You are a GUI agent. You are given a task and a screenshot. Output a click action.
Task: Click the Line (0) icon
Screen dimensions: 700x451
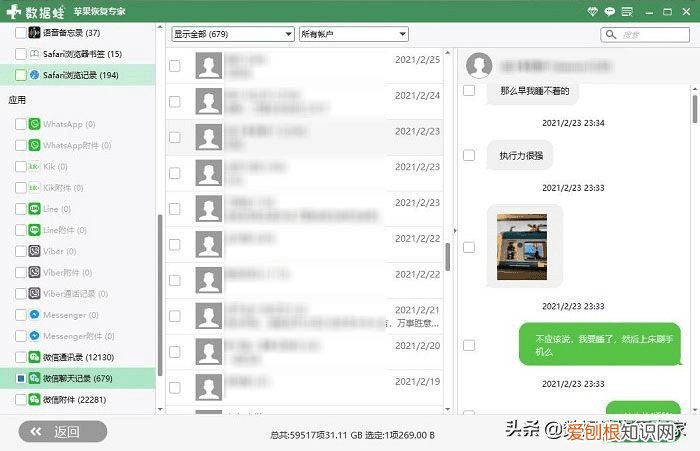coord(34,209)
